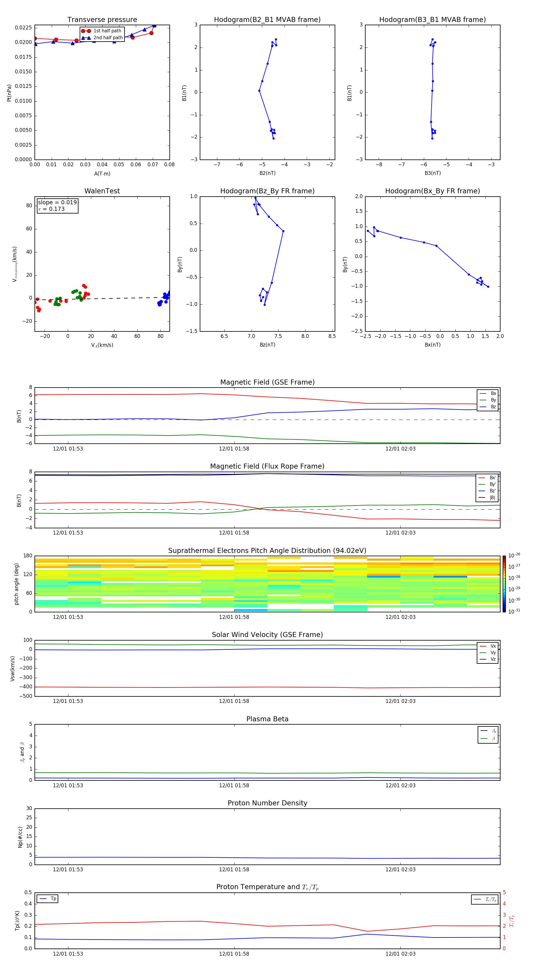Click 'Proton Number Density' plot title
Image resolution: width=535 pixels, height=980 pixels.
pos(267,803)
